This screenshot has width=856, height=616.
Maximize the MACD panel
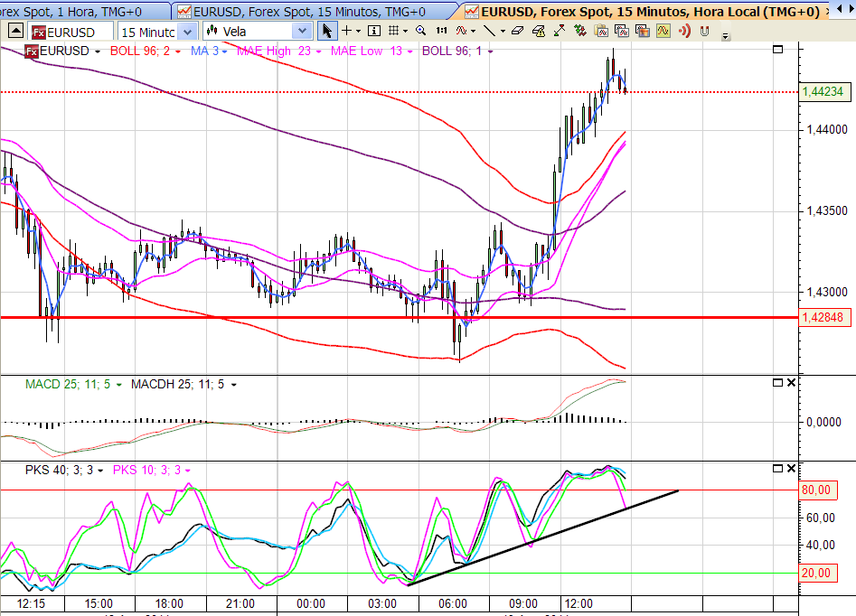pyautogui.click(x=778, y=383)
